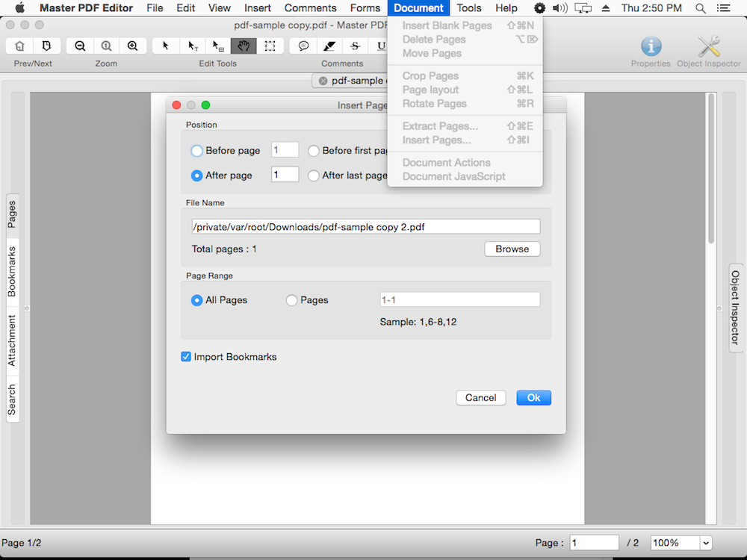Select the arrow selection tool
The width and height of the screenshot is (747, 560).
(x=166, y=46)
